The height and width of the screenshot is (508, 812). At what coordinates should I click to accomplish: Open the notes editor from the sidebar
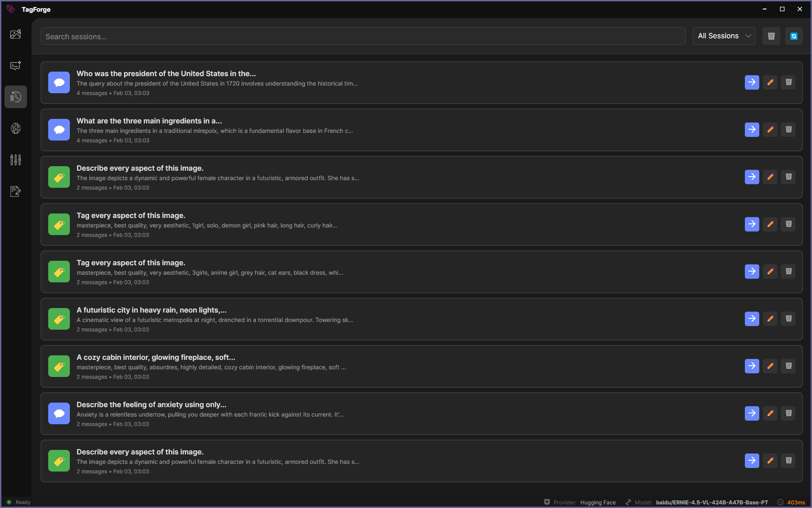16,191
